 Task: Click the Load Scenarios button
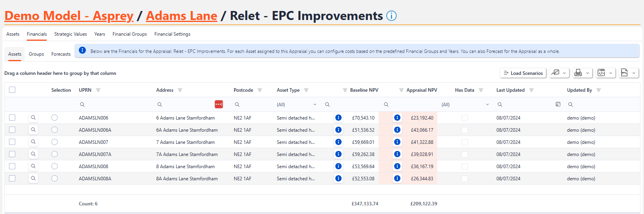click(x=523, y=73)
